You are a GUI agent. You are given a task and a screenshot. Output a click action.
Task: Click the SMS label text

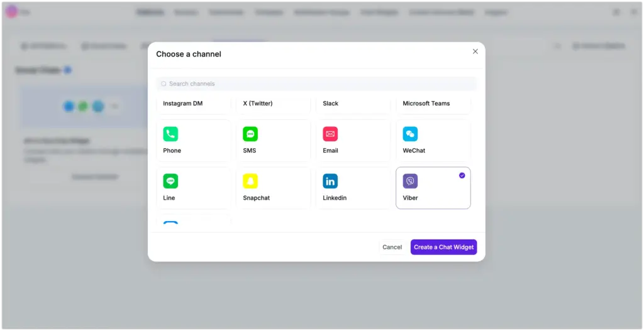coord(249,151)
